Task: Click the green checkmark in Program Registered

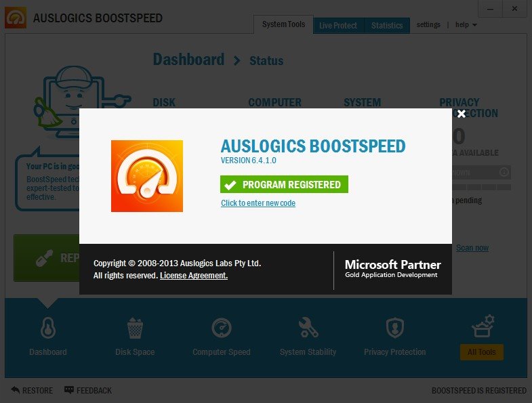Action: pyautogui.click(x=230, y=184)
